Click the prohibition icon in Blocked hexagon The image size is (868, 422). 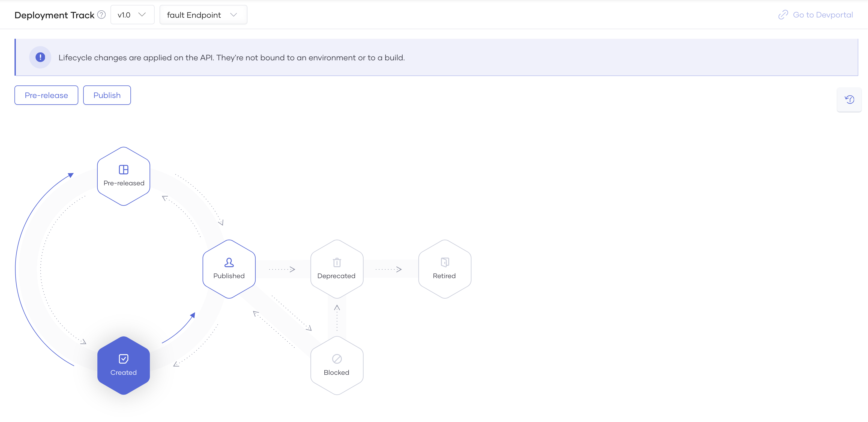pyautogui.click(x=337, y=359)
